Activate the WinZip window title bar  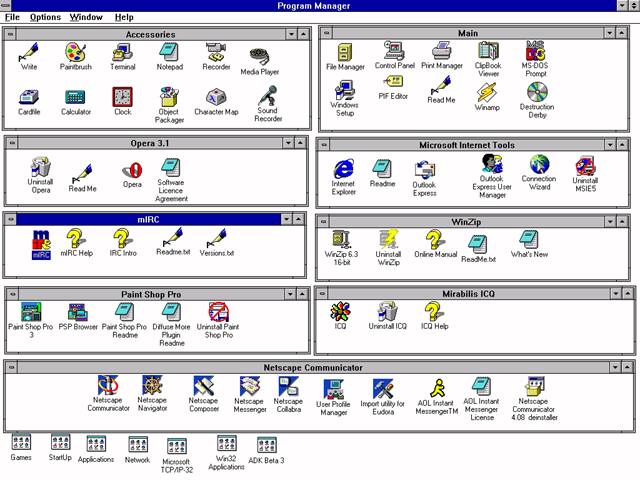coord(467,222)
